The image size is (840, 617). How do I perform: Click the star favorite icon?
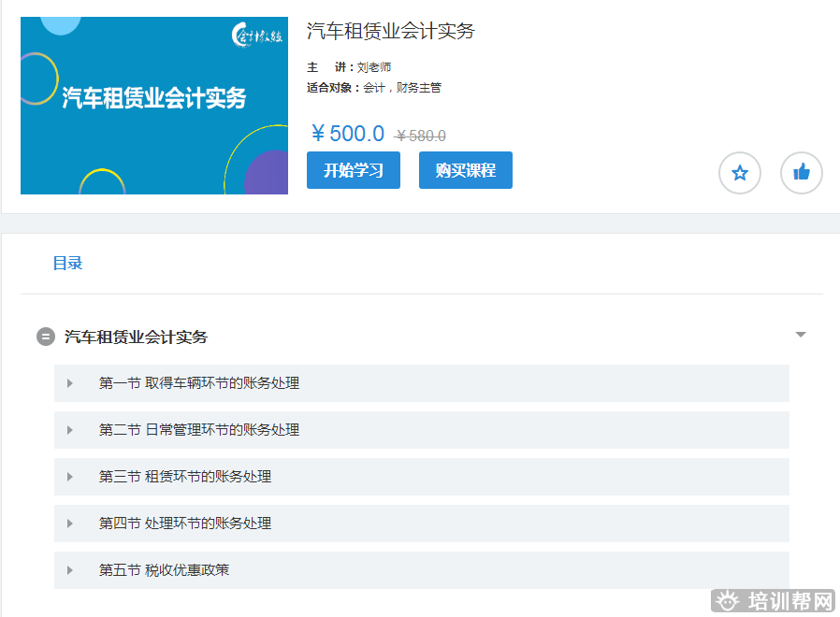click(x=739, y=173)
